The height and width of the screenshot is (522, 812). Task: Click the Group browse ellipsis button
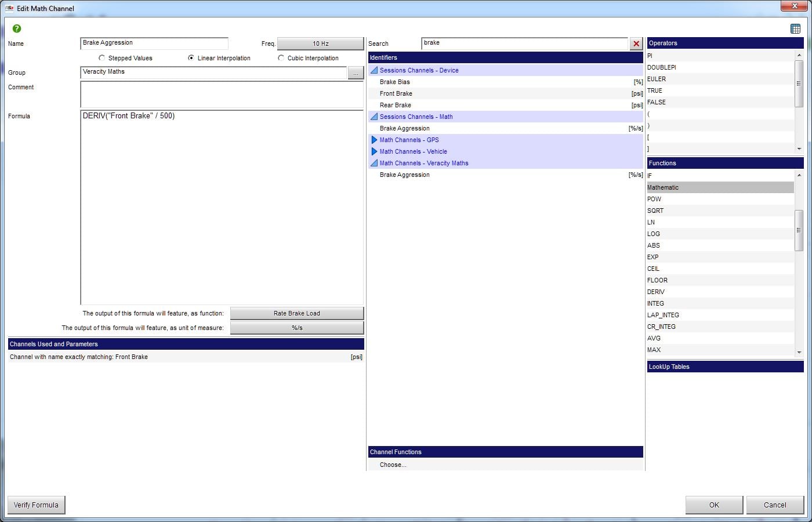(x=356, y=73)
